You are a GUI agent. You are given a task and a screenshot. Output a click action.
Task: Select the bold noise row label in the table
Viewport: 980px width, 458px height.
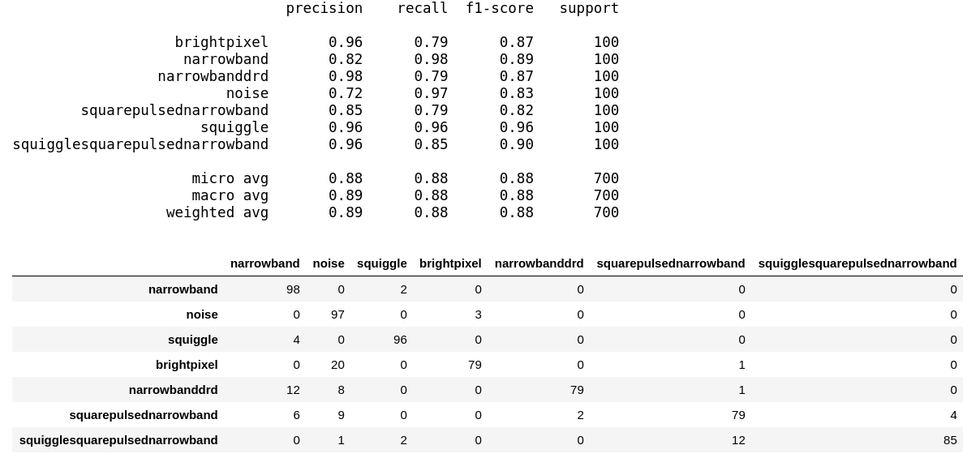pos(201,315)
